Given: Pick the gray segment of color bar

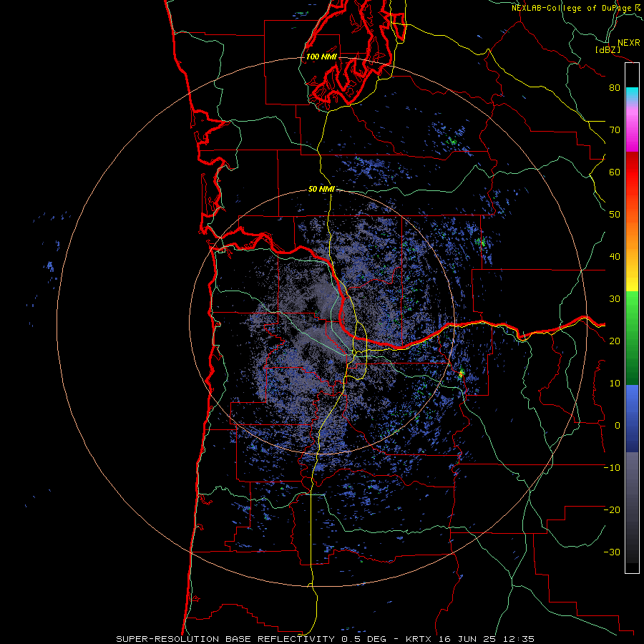Looking at the screenshot, I should pos(632,507).
